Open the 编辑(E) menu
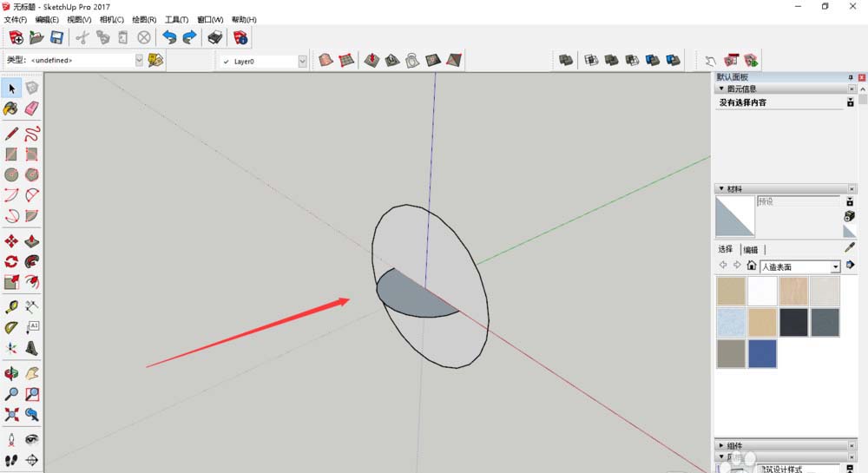The width and height of the screenshot is (868, 473). 47,19
